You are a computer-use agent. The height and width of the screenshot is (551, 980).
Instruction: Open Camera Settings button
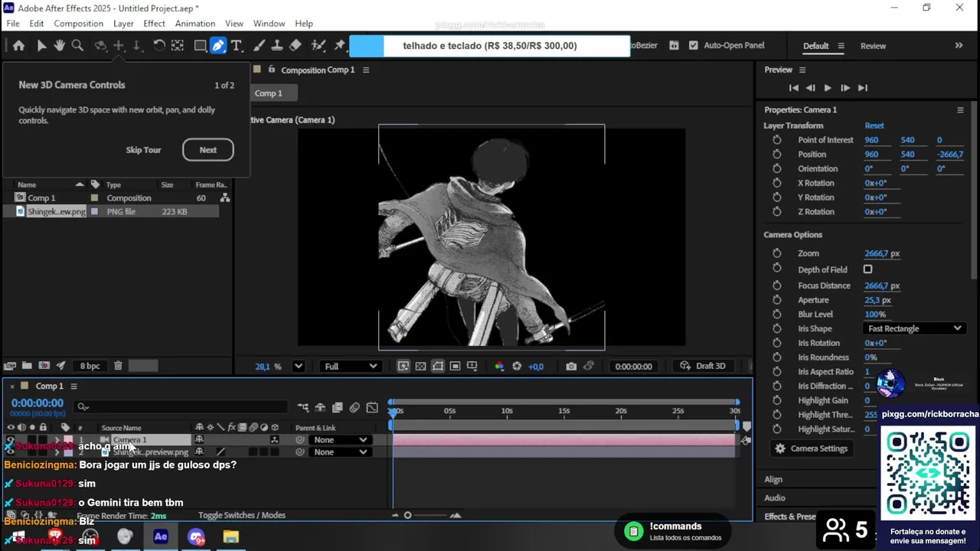click(x=811, y=448)
